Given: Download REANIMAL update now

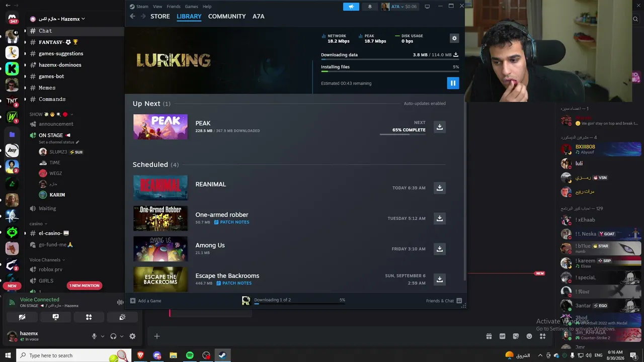Looking at the screenshot, I should point(440,188).
